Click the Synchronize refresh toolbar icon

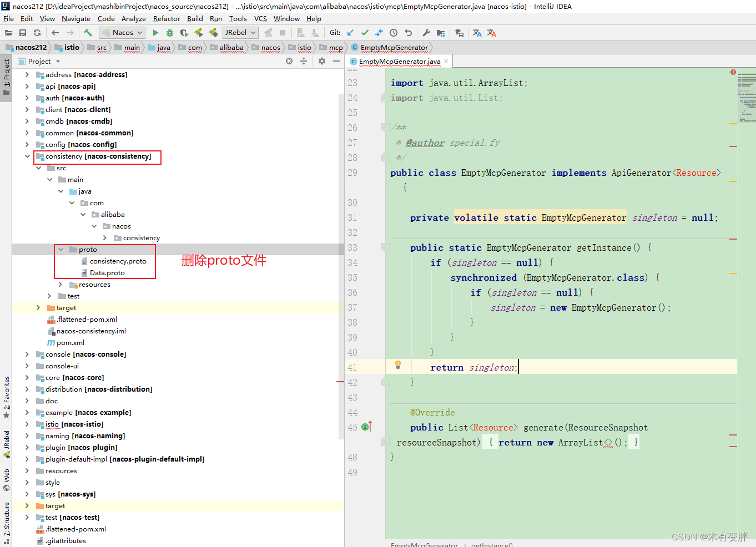(x=37, y=33)
